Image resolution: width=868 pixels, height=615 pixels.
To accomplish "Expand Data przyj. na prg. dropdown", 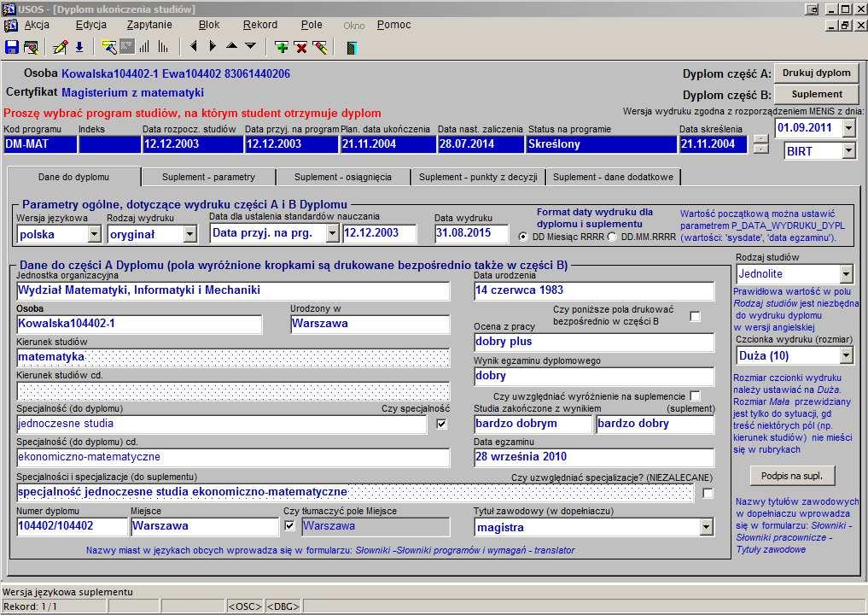I will click(x=332, y=233).
